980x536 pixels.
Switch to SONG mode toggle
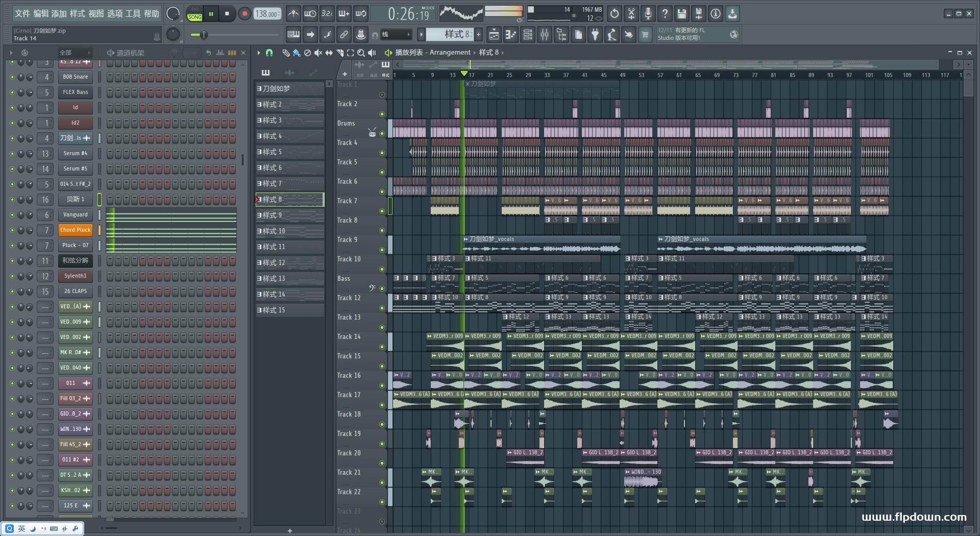[x=194, y=17]
